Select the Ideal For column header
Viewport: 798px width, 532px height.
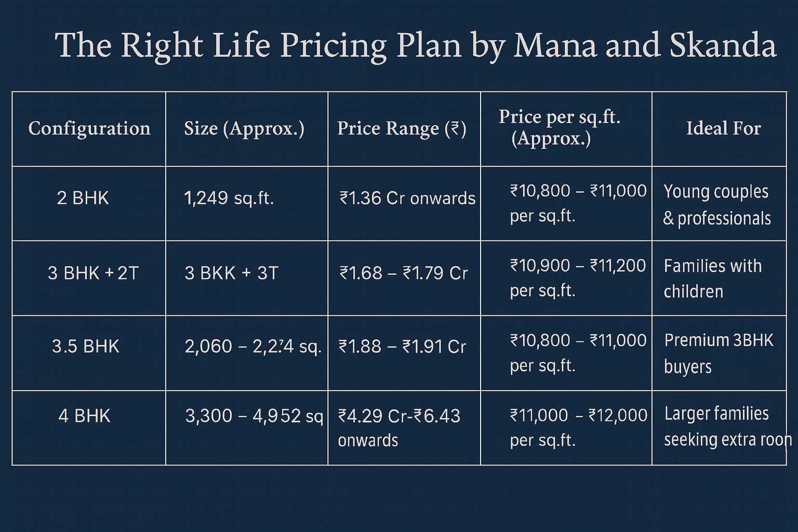coord(723,128)
